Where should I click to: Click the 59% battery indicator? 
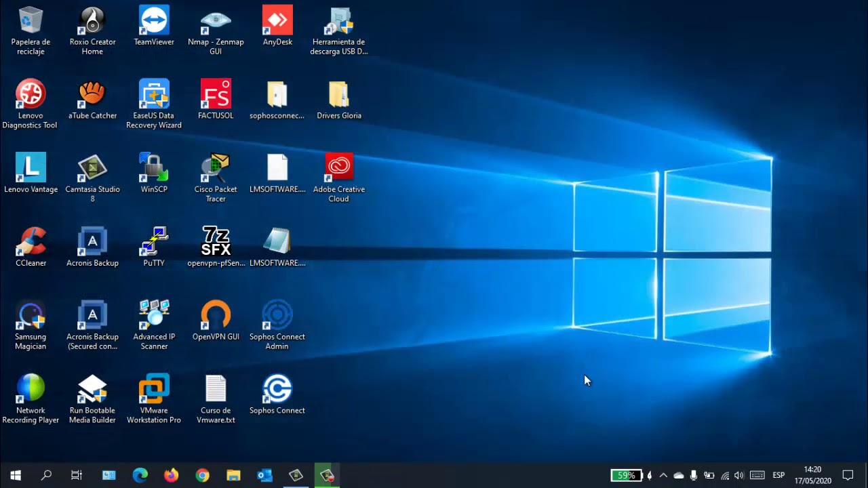626,475
